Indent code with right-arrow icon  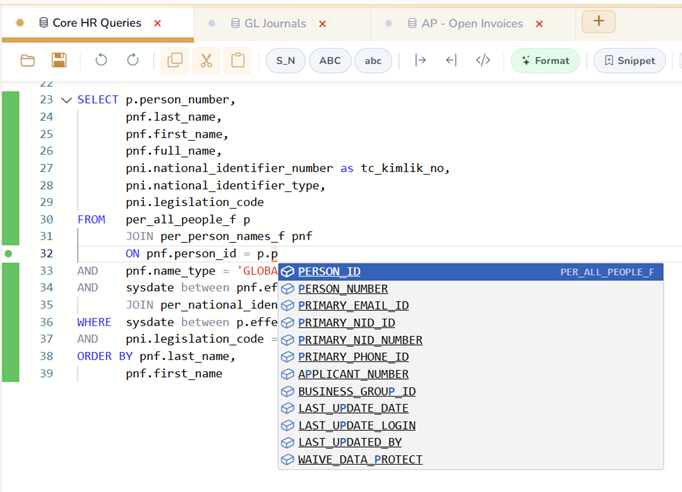pos(420,60)
